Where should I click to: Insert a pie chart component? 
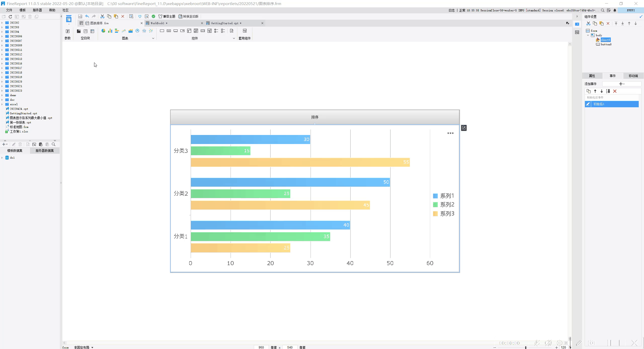click(103, 31)
